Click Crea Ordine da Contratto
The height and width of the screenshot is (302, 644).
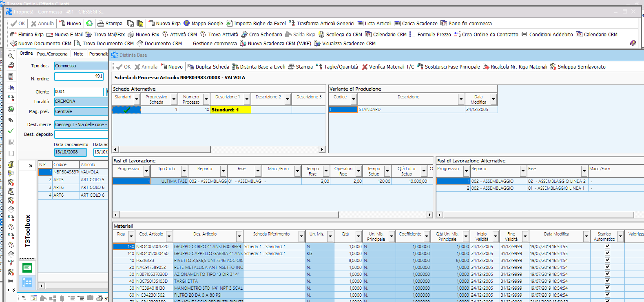[486, 34]
